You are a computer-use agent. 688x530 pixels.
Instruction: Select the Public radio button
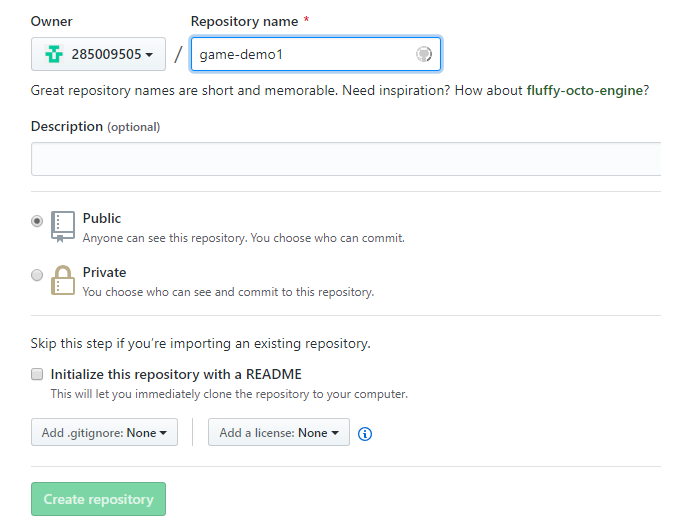pyautogui.click(x=37, y=221)
